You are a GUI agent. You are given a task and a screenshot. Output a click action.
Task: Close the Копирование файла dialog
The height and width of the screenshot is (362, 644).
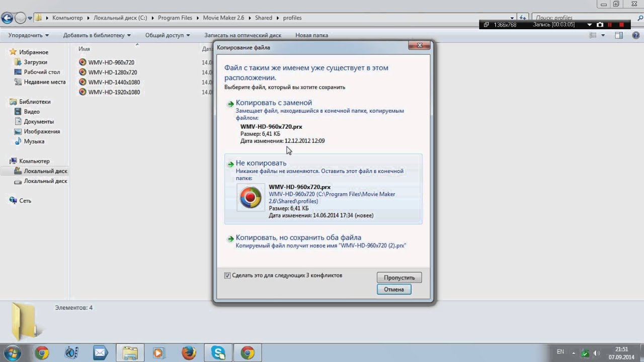[x=420, y=46]
